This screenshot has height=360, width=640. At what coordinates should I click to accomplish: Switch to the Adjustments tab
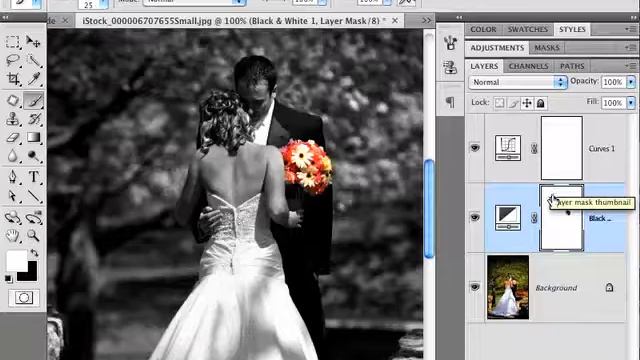coord(497,48)
